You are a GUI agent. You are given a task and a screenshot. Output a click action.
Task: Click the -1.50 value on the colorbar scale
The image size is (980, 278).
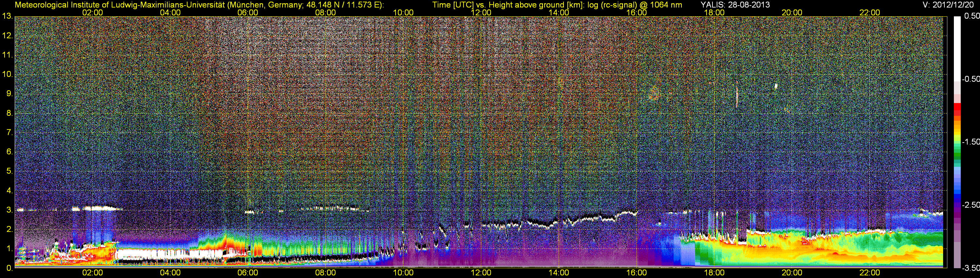[971, 142]
